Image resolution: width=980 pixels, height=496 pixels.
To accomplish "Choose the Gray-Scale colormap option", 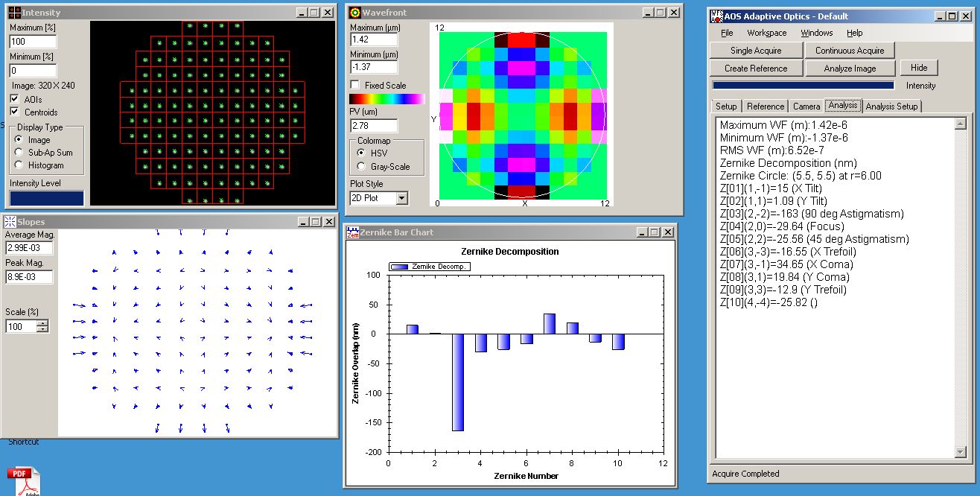I will [362, 167].
